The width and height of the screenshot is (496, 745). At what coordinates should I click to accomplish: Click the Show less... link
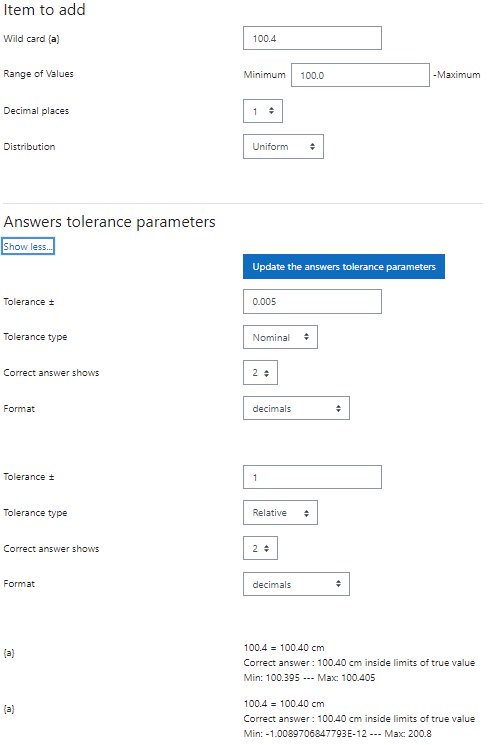(x=28, y=246)
